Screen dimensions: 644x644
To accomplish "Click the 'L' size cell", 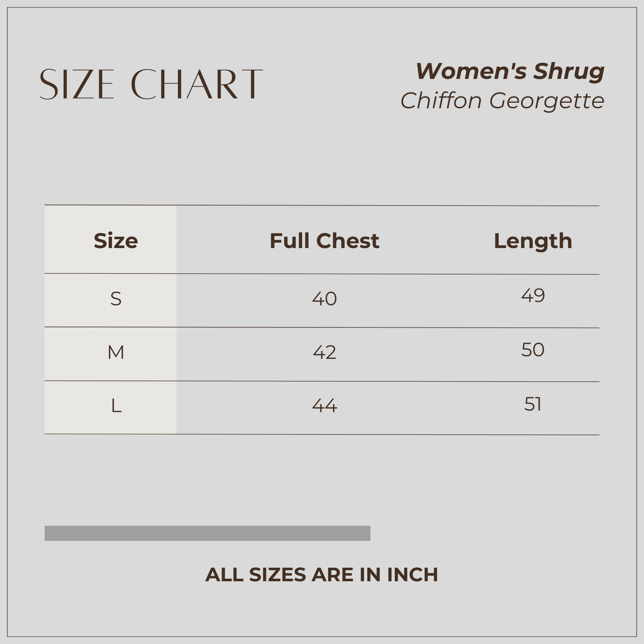I will [x=116, y=406].
